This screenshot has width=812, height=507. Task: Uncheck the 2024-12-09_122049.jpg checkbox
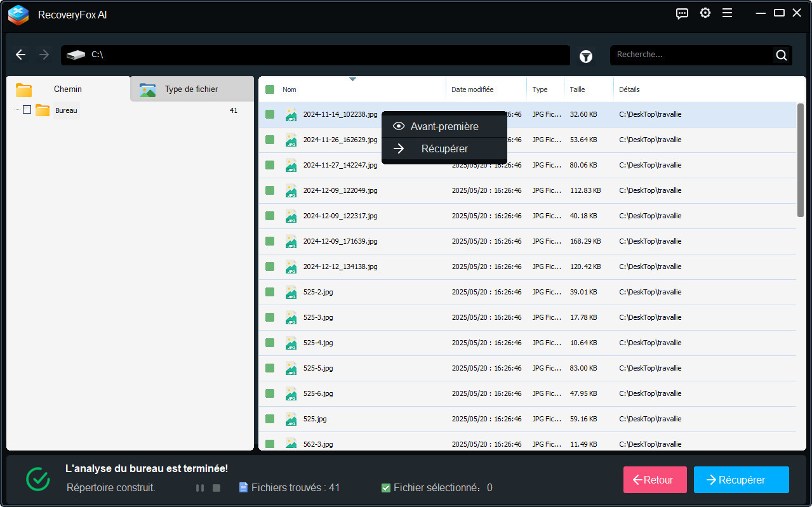(270, 190)
